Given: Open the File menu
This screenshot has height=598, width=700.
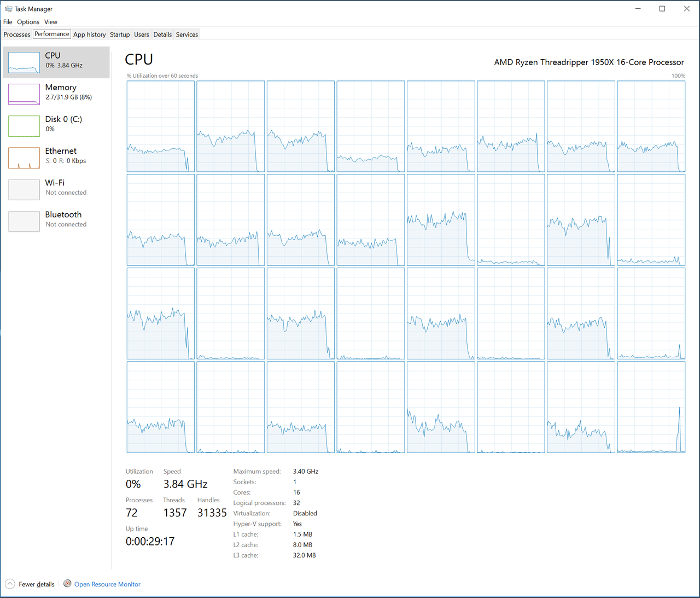Looking at the screenshot, I should (x=8, y=22).
